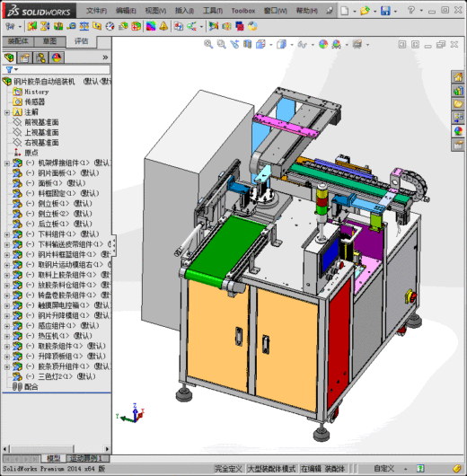The image size is (467, 476).
Task: Click the yellow tag icon in status bar
Action: (x=457, y=469)
